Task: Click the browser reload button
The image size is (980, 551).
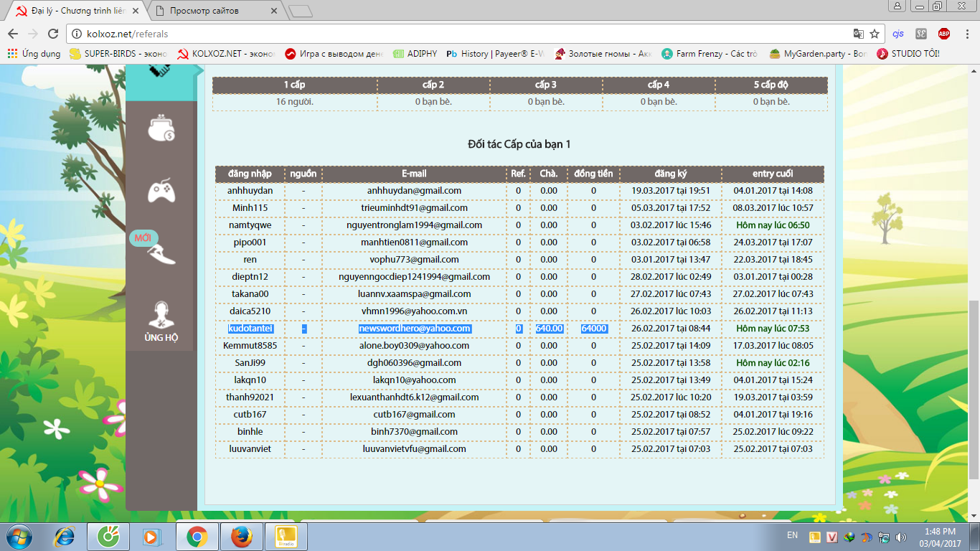Action: click(x=52, y=34)
